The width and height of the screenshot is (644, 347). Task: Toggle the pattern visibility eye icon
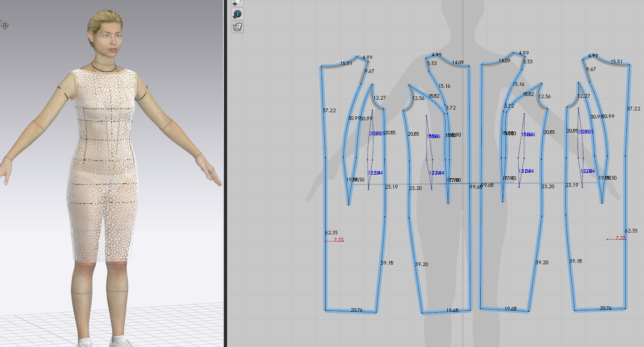[x=237, y=3]
